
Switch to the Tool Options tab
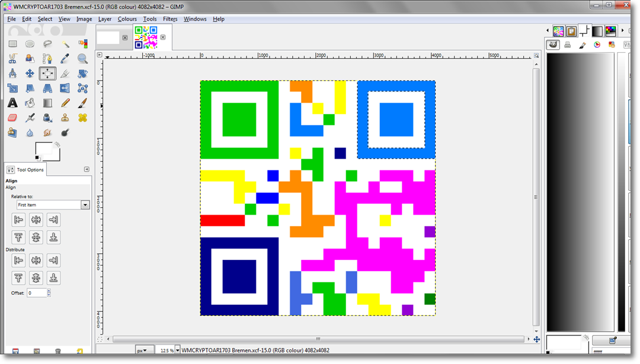25,169
